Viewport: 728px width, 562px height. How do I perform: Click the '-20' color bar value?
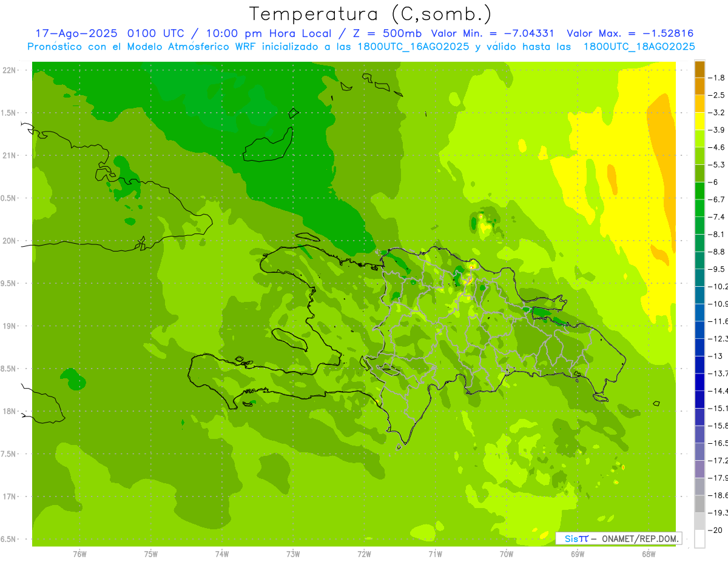point(715,530)
